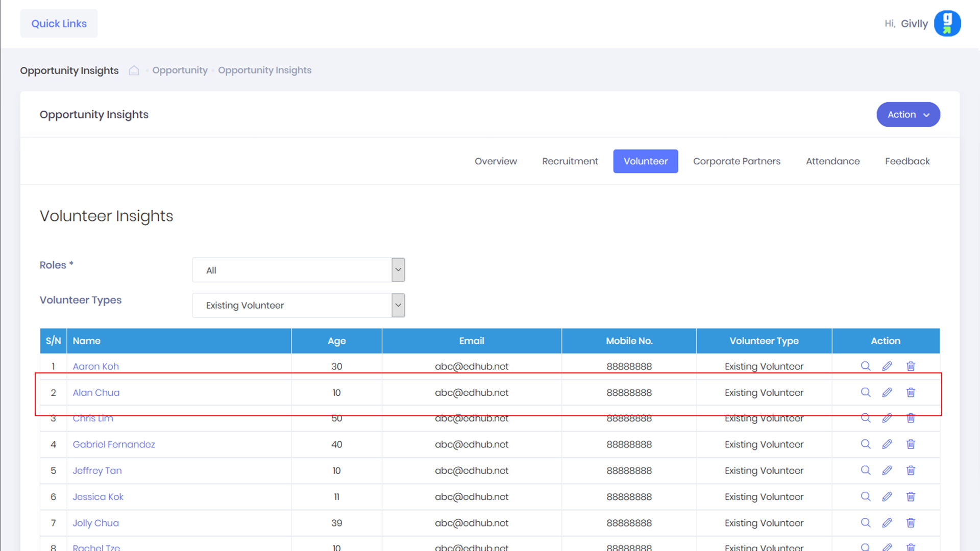
Task: Select the Attendance tab
Action: [832, 161]
